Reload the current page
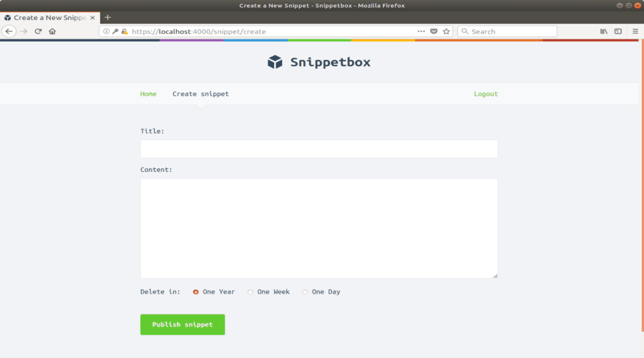 38,32
